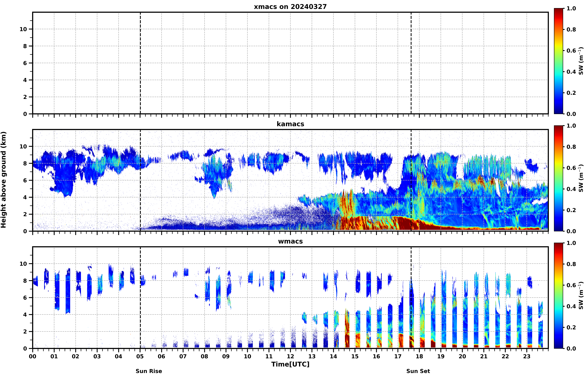Screen dimensions: 588x378
Task: Click the "03" time tick label
Action: (x=97, y=356)
